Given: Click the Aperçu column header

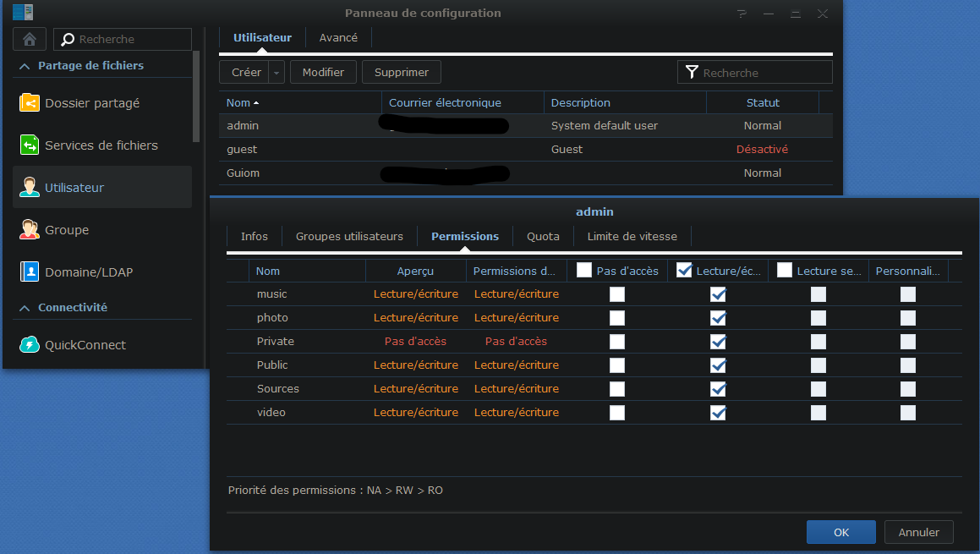Looking at the screenshot, I should (416, 271).
